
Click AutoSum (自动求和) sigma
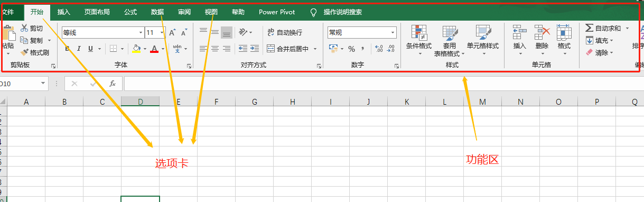589,28
